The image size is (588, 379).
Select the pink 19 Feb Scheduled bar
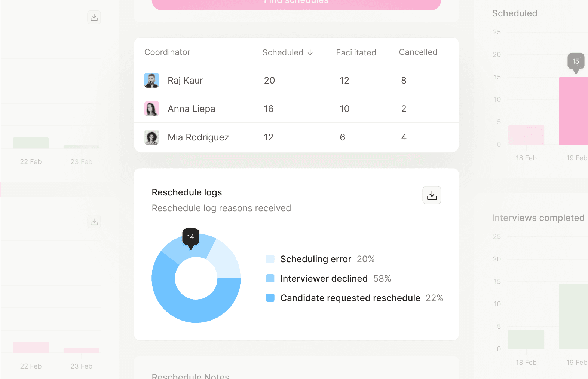[x=573, y=111]
